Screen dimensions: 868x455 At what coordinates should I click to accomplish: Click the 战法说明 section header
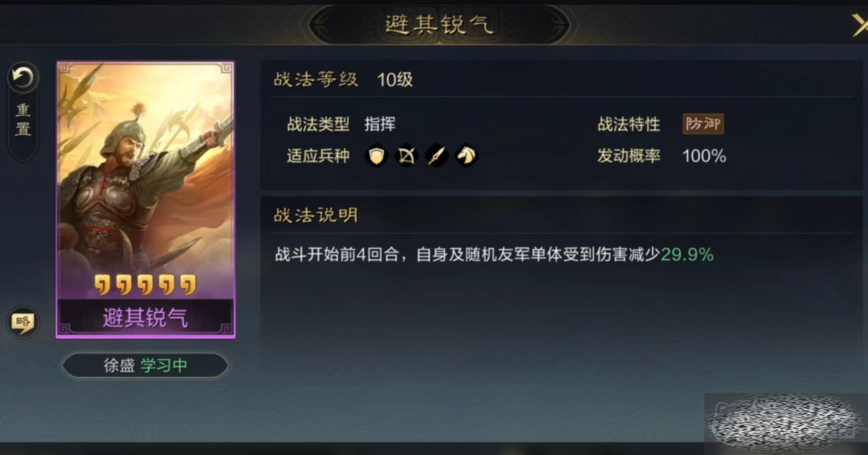pos(316,216)
